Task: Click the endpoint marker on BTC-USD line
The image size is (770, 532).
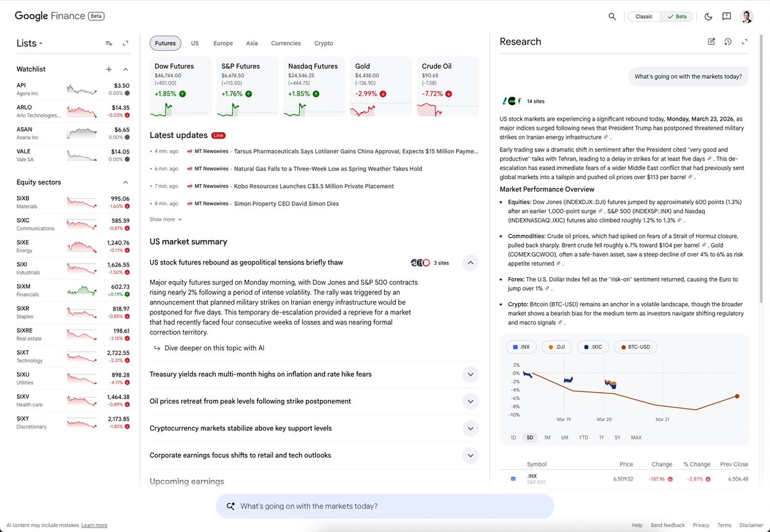Action: (737, 396)
